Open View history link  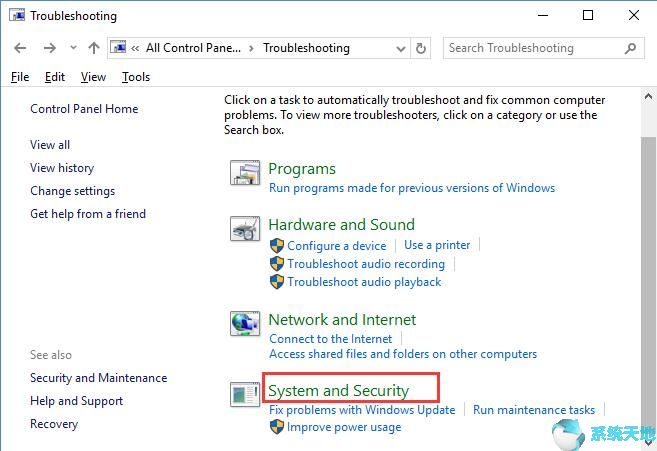click(x=62, y=168)
